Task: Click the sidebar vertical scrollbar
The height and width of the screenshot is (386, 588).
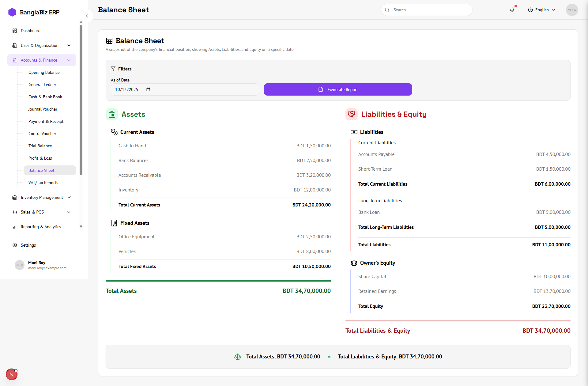Action: tap(81, 100)
